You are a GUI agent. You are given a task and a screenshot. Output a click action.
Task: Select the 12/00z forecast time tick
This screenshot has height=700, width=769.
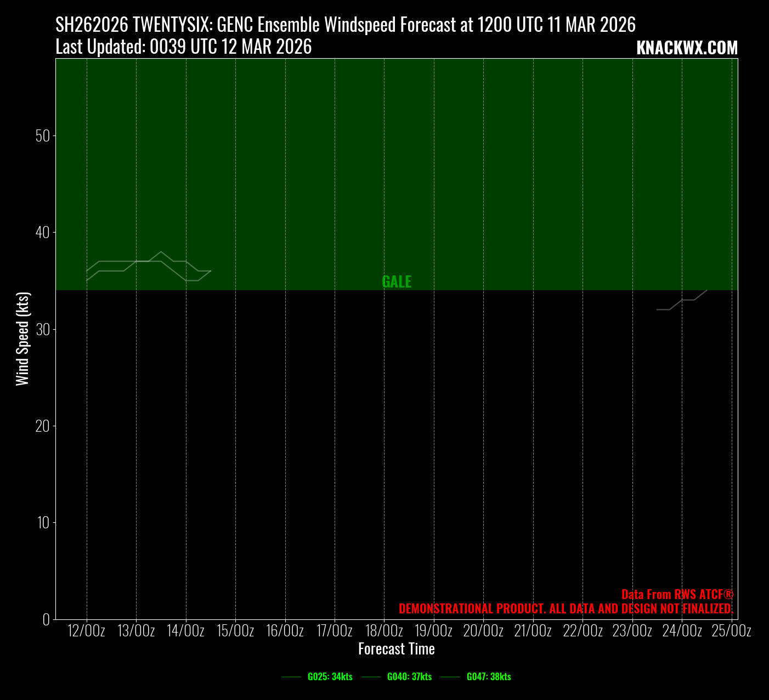pyautogui.click(x=87, y=631)
